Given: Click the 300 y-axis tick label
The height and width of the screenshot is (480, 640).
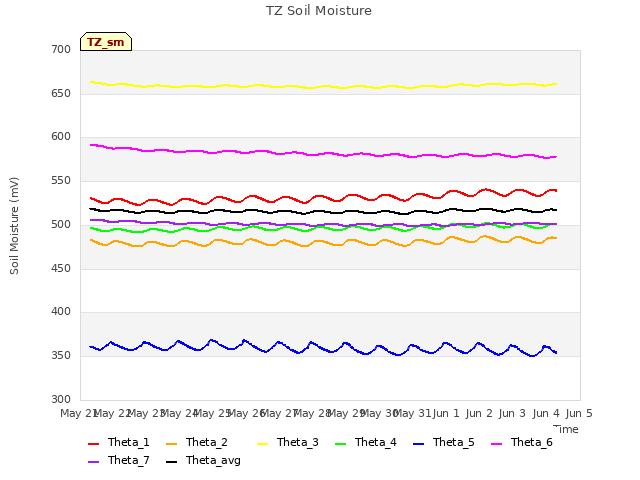Looking at the screenshot, I should (61, 399).
